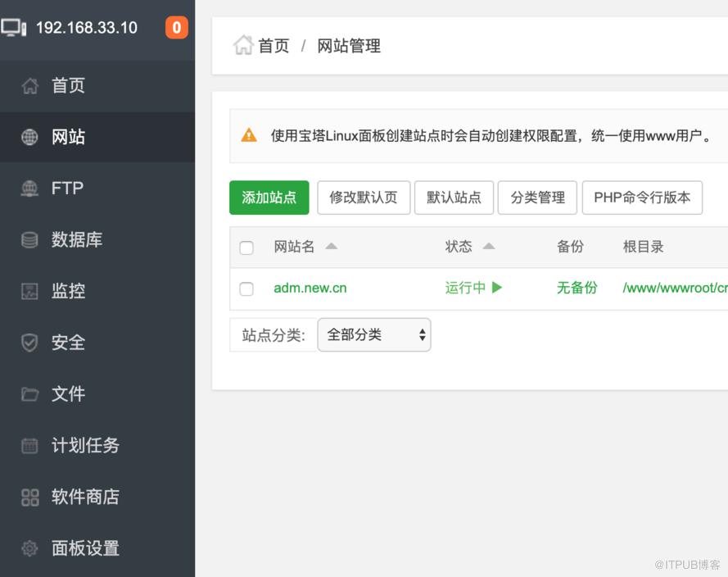
Task: Click the 网站管理 breadcrumb text
Action: point(349,46)
